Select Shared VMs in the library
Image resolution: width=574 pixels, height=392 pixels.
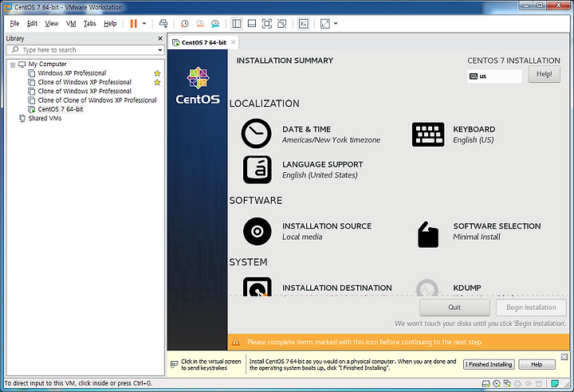45,118
